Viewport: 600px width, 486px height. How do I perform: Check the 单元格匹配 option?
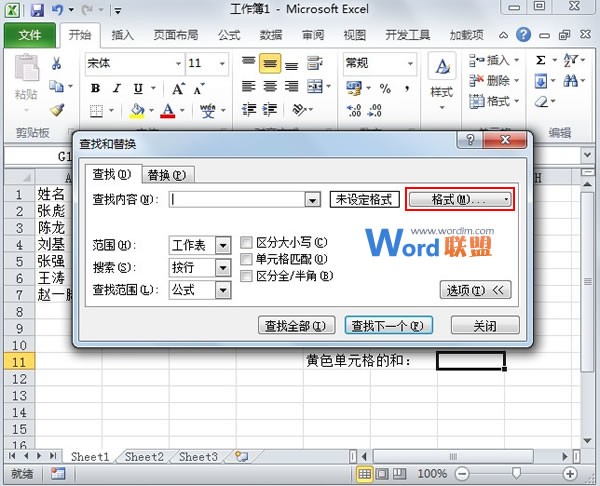tap(247, 259)
